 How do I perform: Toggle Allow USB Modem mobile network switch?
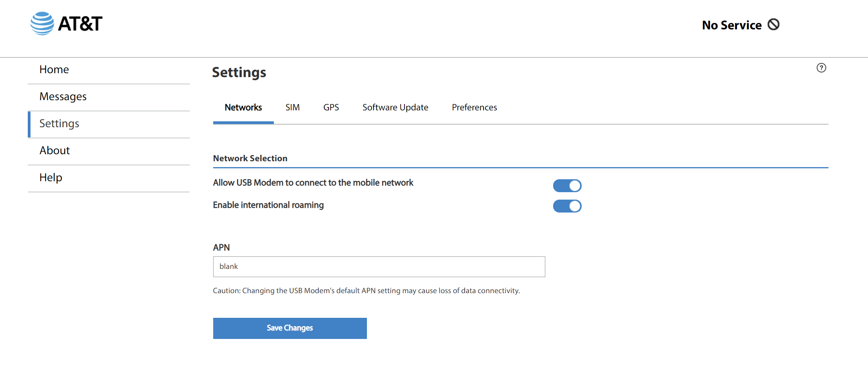click(567, 186)
